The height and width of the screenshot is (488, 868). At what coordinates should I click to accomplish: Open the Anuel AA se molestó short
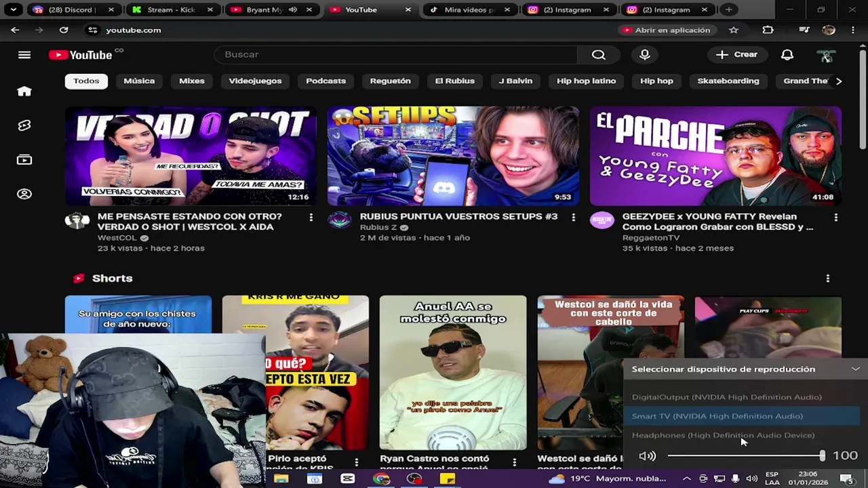[453, 373]
